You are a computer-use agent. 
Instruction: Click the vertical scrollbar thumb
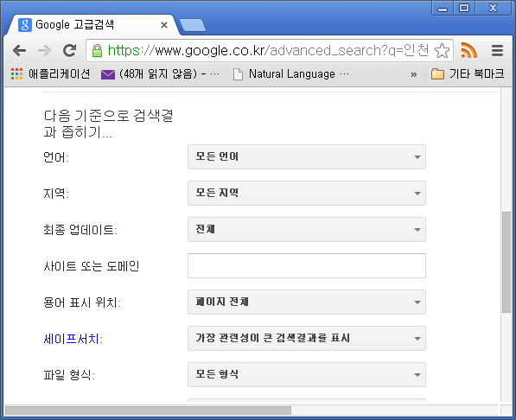coord(506,263)
